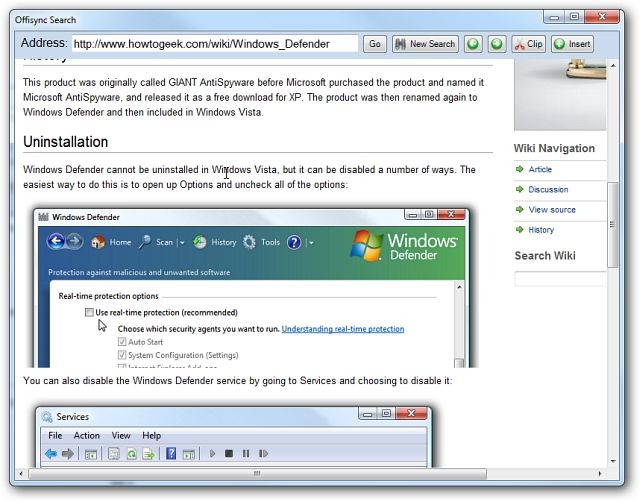The height and width of the screenshot is (501, 640).
Task: Click the horizontal scroll right arrow
Action: [x=600, y=474]
